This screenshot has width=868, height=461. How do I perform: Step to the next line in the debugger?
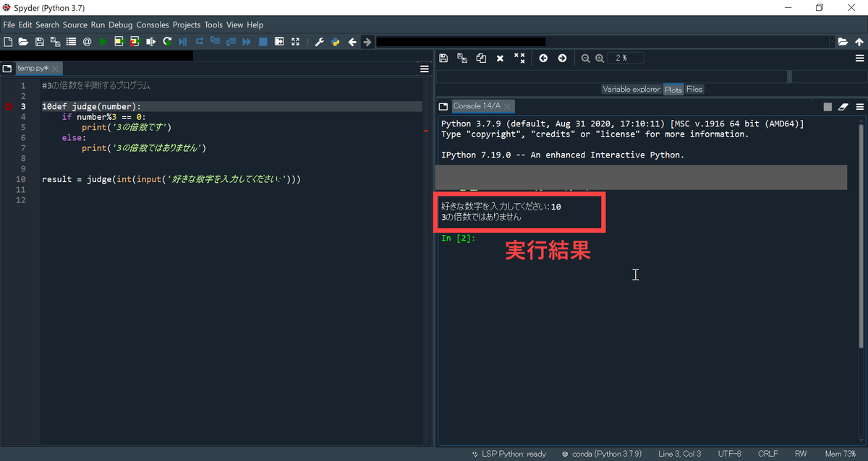199,42
